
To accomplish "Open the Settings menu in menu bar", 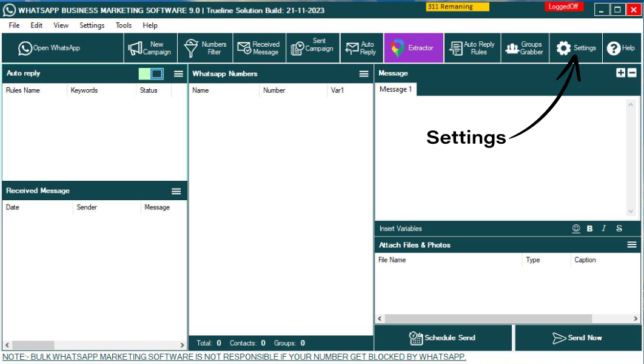I will click(x=92, y=25).
